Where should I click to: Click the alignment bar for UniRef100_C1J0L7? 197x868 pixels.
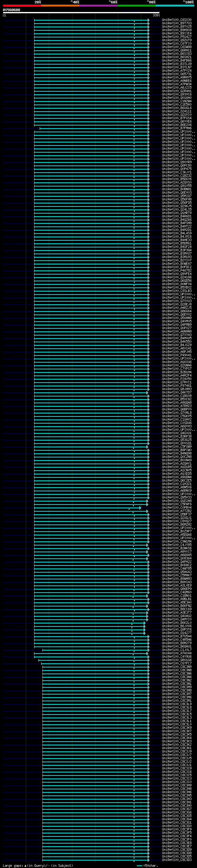point(96,650)
